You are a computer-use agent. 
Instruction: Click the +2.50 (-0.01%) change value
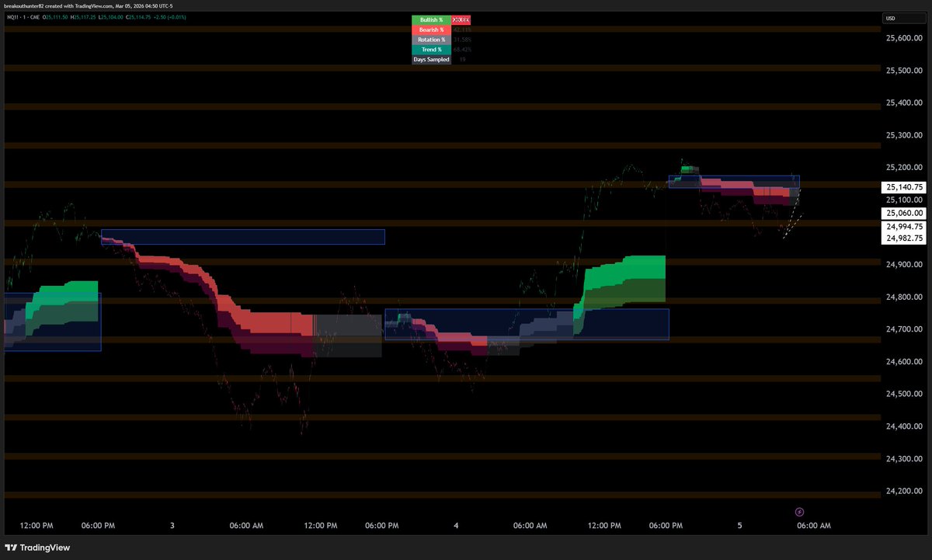(169, 17)
